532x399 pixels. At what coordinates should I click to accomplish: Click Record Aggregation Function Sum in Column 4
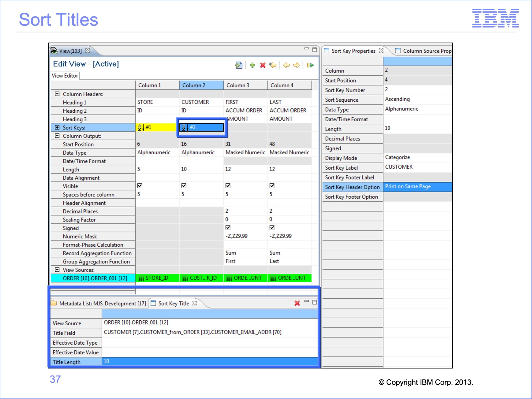(289, 253)
